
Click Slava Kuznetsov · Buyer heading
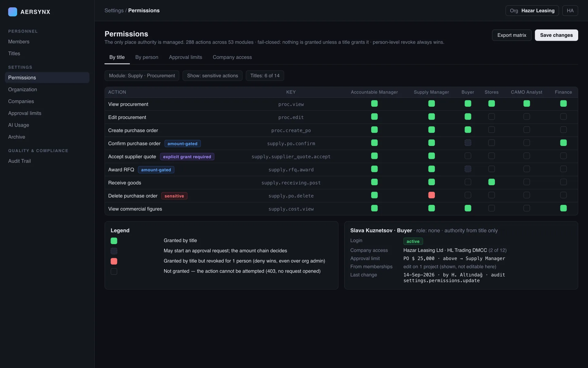click(381, 231)
